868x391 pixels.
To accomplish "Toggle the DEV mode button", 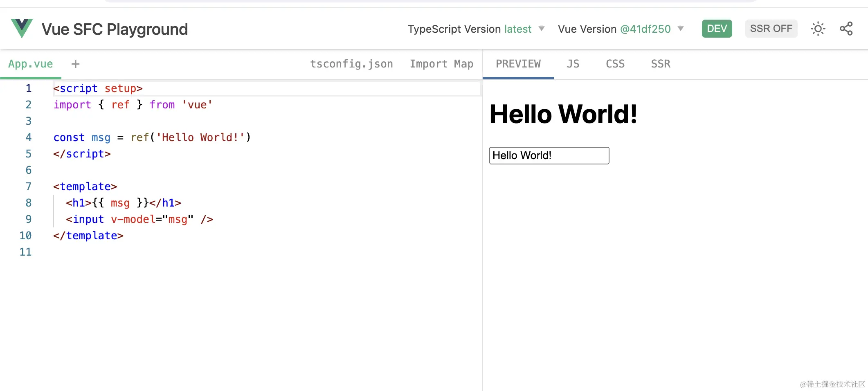I will pos(717,29).
